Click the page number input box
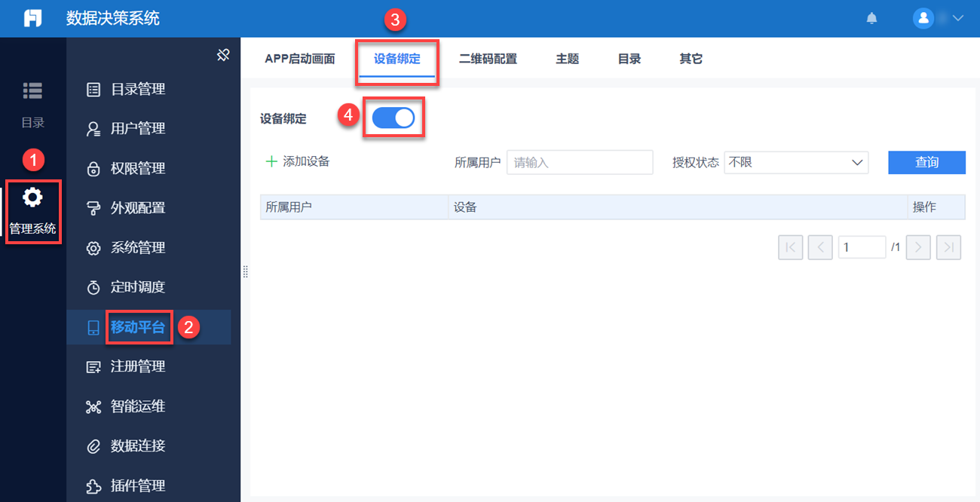Screen dimensions: 980x502 coord(862,247)
